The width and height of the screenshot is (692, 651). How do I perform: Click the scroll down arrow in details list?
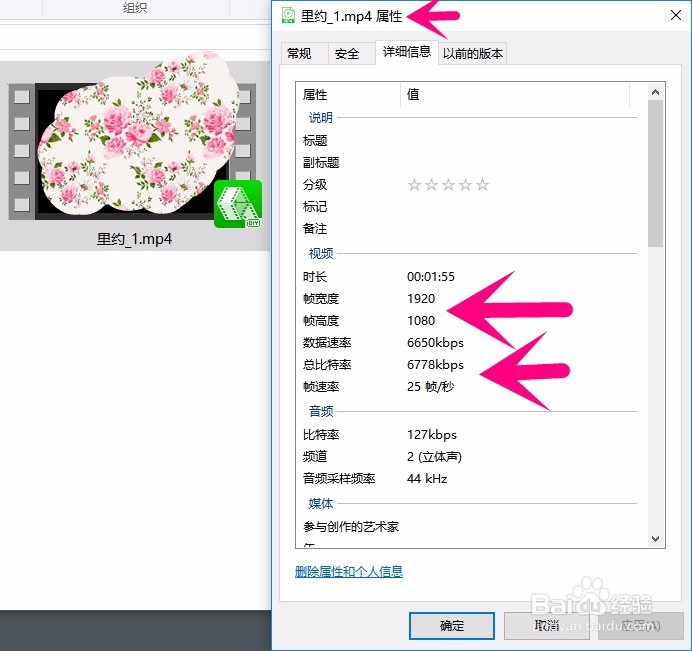coord(655,539)
